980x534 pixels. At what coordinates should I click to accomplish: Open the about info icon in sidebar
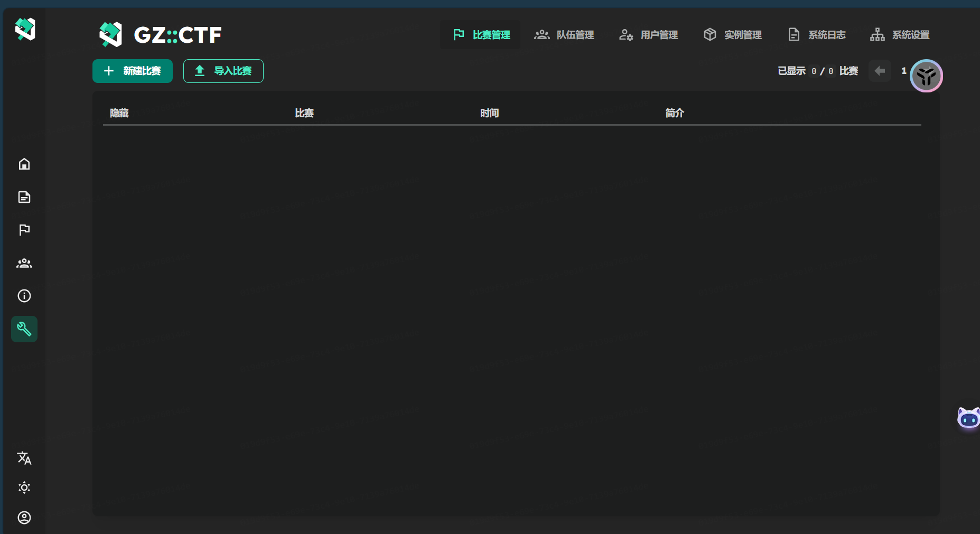[24, 296]
